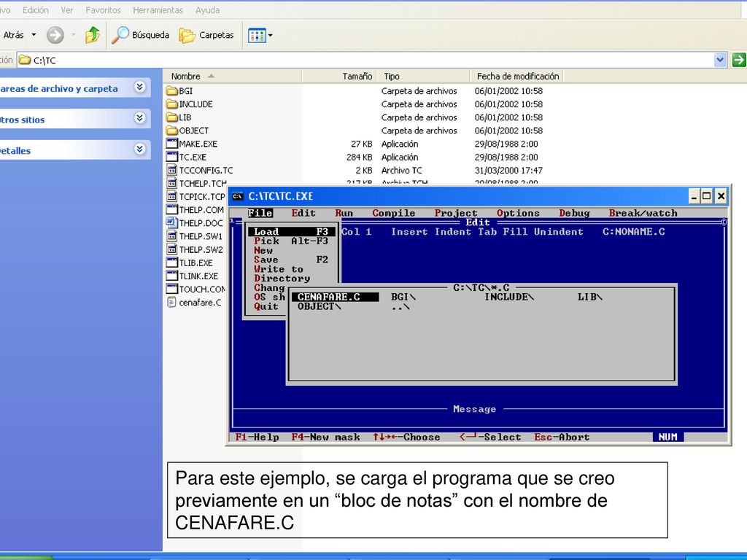Open the Favoritos menu
The height and width of the screenshot is (560, 747).
(x=104, y=10)
